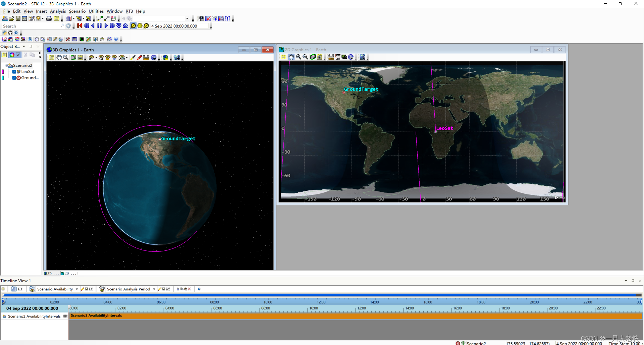Open the Scenario Analysis Period dropdown
The image size is (644, 345).
click(x=154, y=289)
